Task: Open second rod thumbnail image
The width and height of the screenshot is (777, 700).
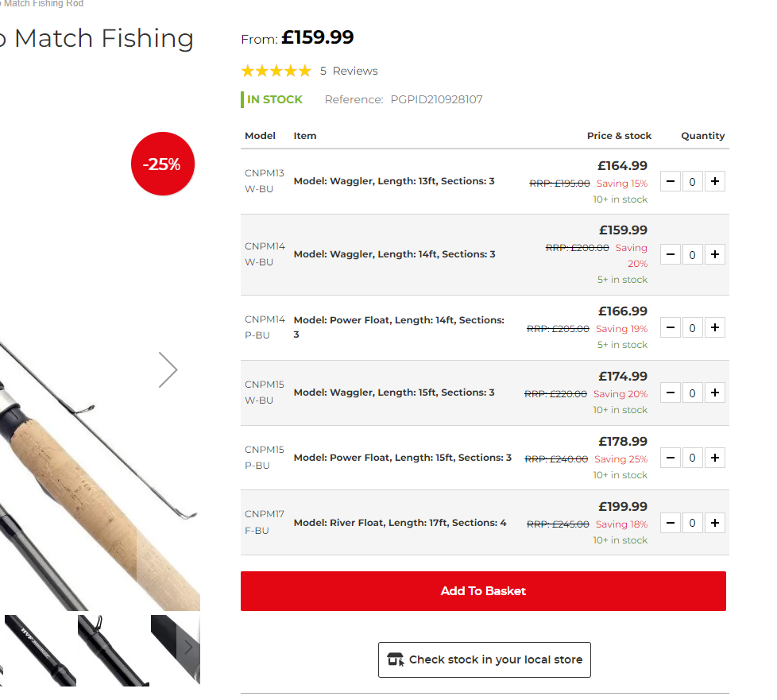Action: (113, 650)
